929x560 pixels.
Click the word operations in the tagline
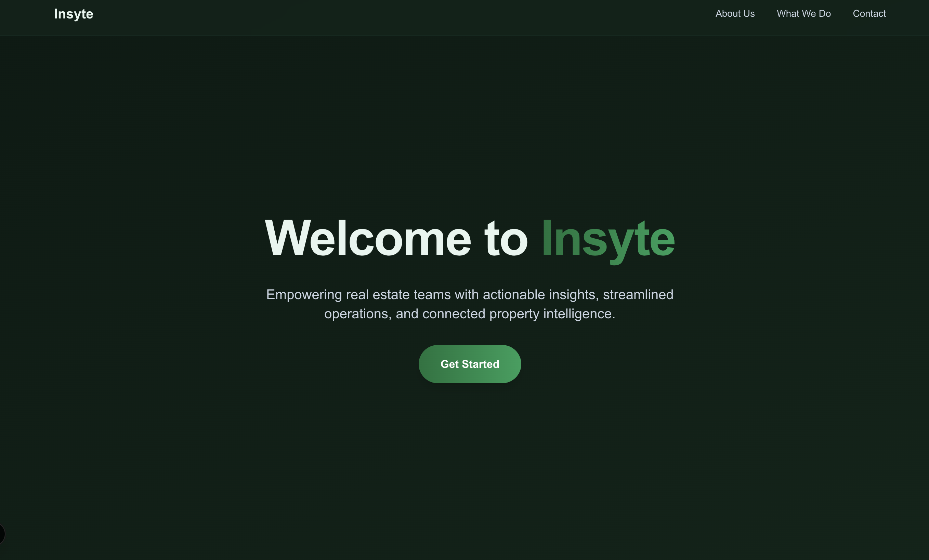coord(357,314)
